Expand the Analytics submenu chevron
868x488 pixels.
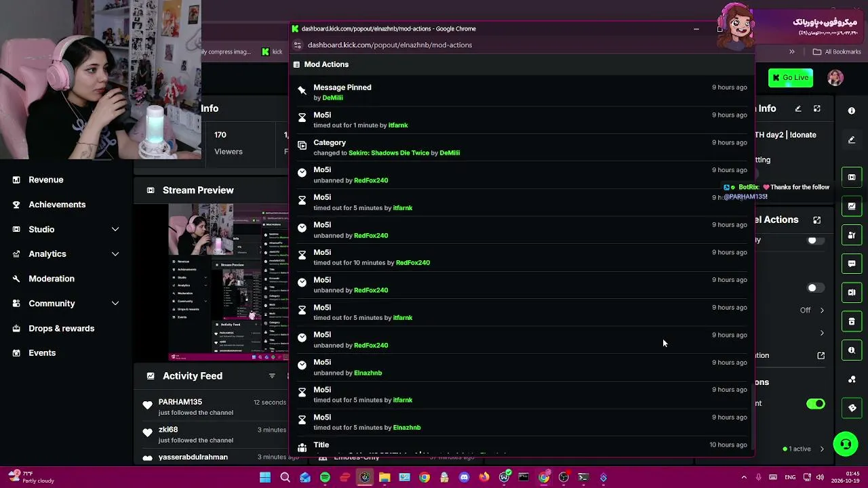pos(115,254)
